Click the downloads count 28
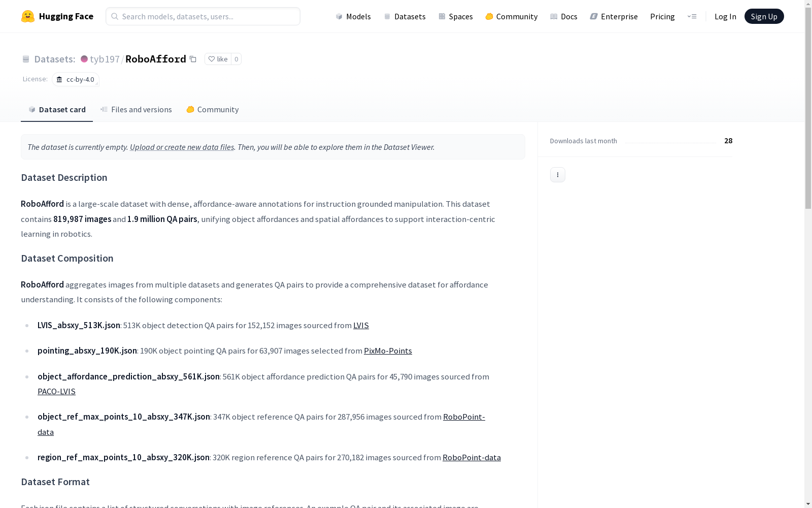This screenshot has width=812, height=508. (x=728, y=141)
